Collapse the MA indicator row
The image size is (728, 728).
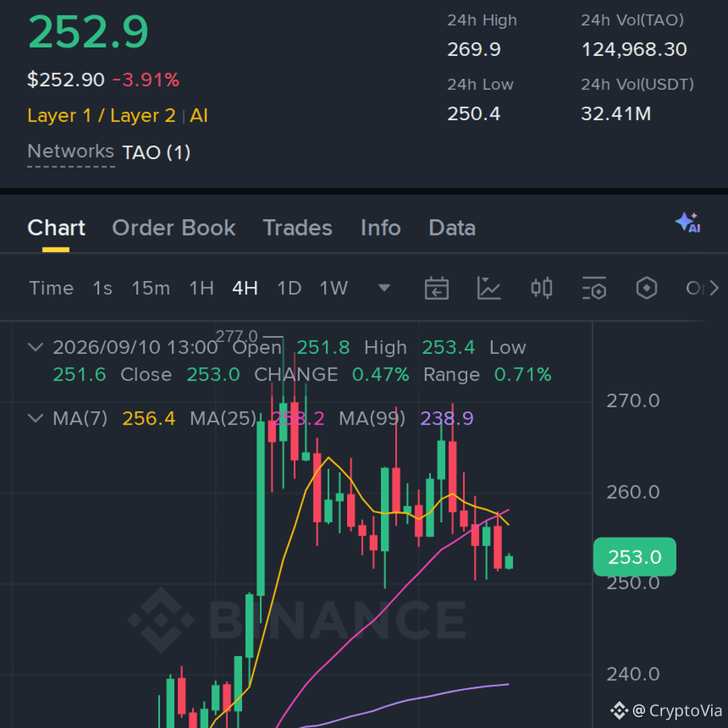pyautogui.click(x=36, y=418)
